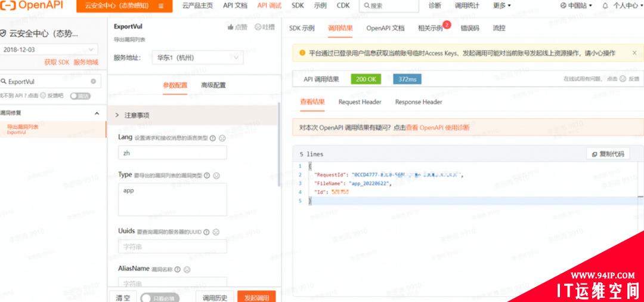Screen dimensions: 644x302
Task: Switch to the Response Header tab
Action: pyautogui.click(x=419, y=102)
